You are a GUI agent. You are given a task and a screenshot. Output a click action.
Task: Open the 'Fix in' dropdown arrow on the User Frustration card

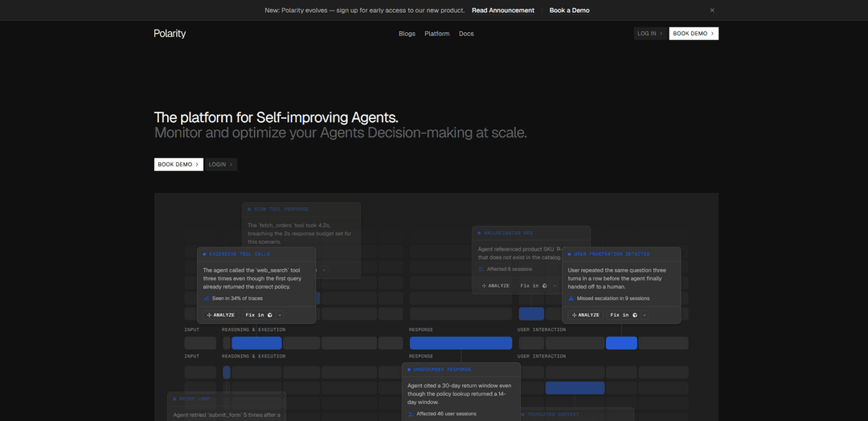pyautogui.click(x=645, y=315)
